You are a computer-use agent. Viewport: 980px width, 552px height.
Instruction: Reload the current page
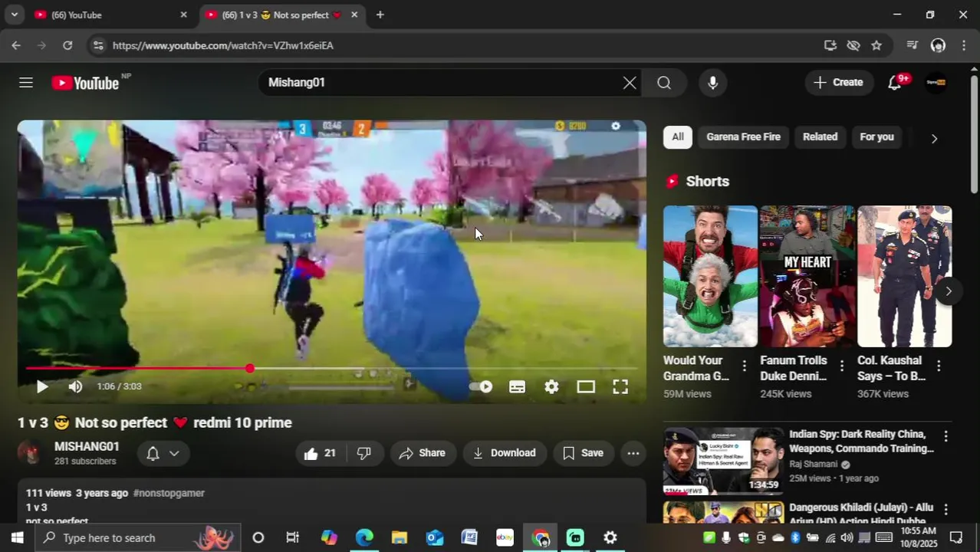click(x=67, y=45)
